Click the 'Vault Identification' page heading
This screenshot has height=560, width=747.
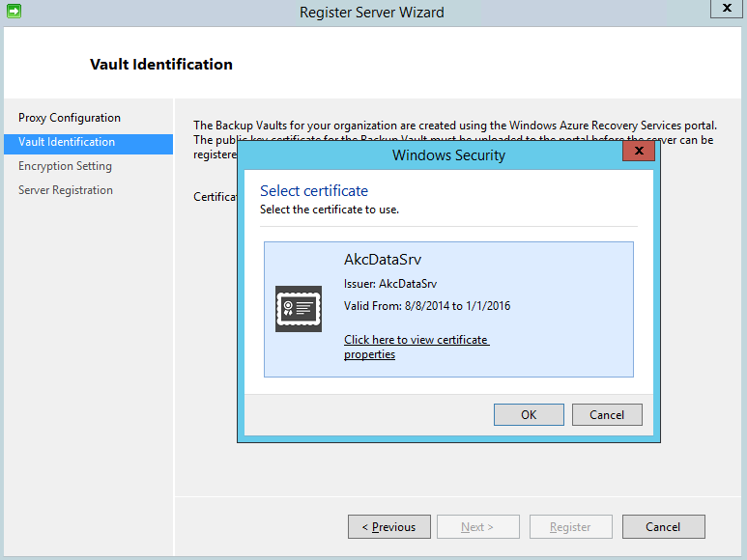coord(161,65)
